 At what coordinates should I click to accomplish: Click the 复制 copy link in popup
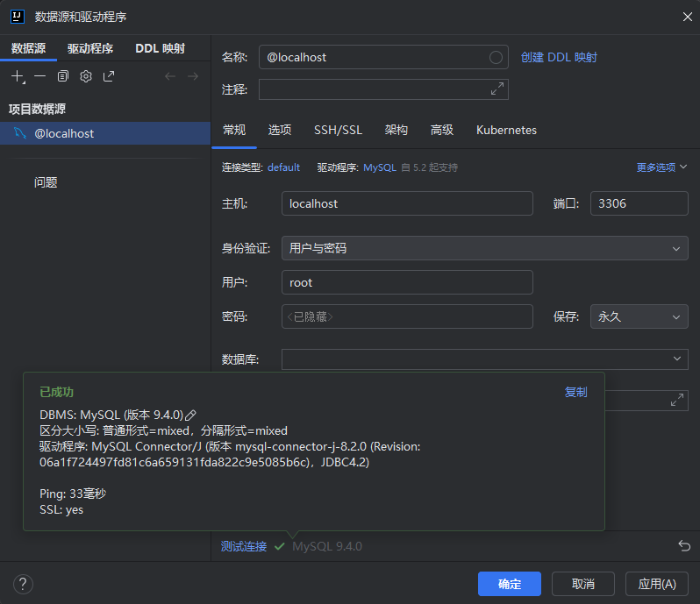(x=575, y=392)
